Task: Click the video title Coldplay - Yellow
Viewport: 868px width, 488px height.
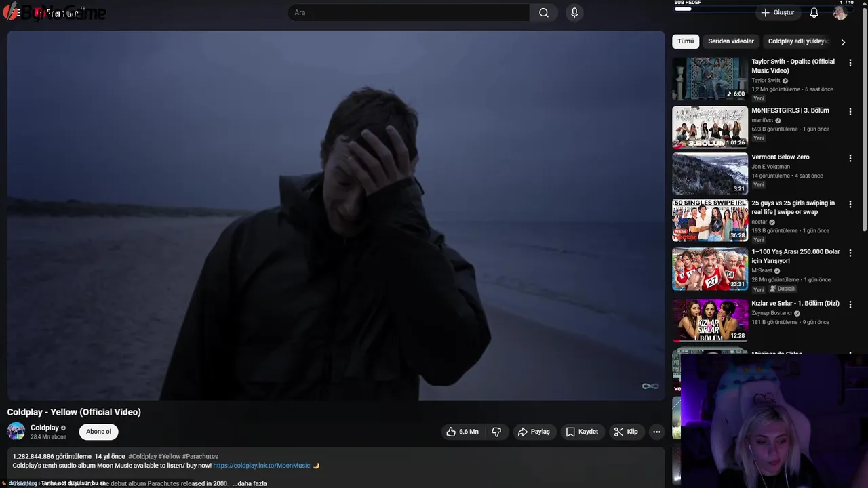Action: click(x=74, y=412)
